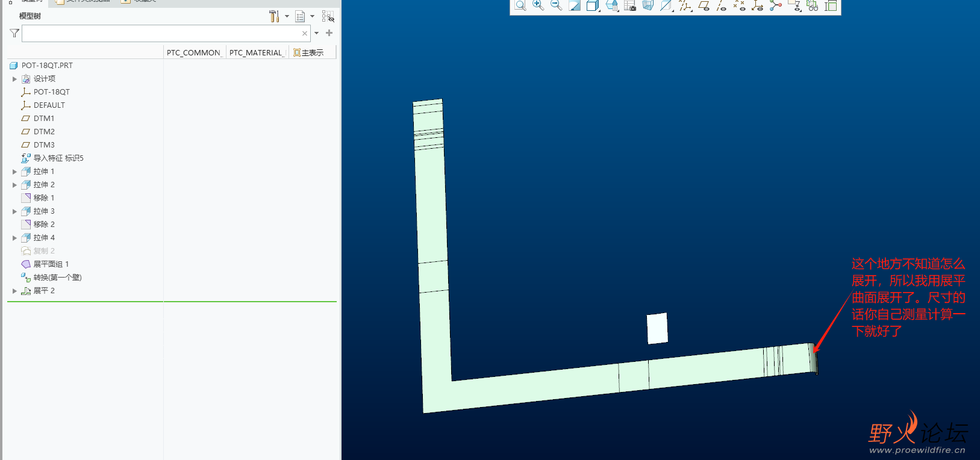Toggle datum plane display icon
This screenshot has height=460, width=980.
(704, 5)
